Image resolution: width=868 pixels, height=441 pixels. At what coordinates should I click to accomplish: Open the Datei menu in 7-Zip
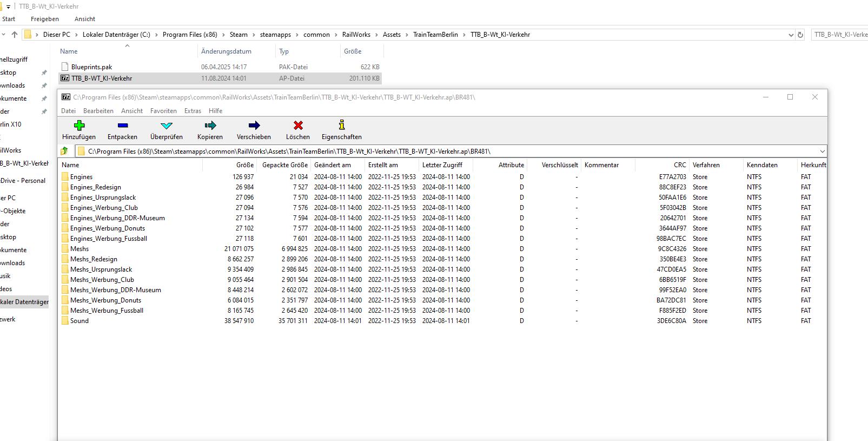pos(68,111)
